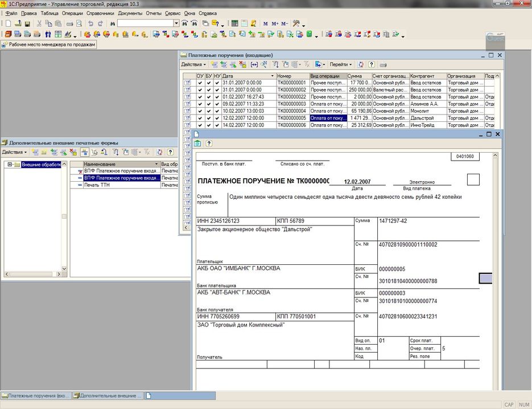Click ОУ checkmark for document ТК000000006

(x=200, y=125)
